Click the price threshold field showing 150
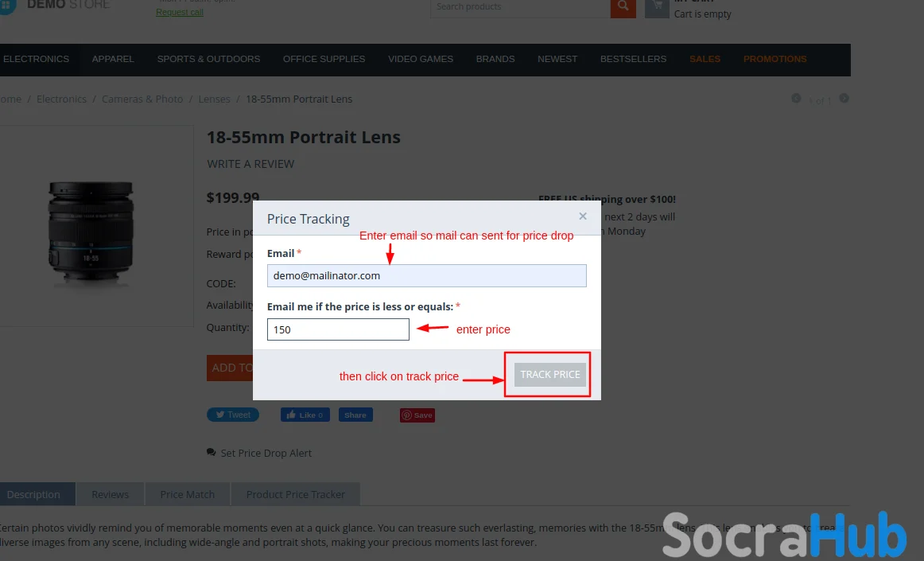 coord(338,329)
